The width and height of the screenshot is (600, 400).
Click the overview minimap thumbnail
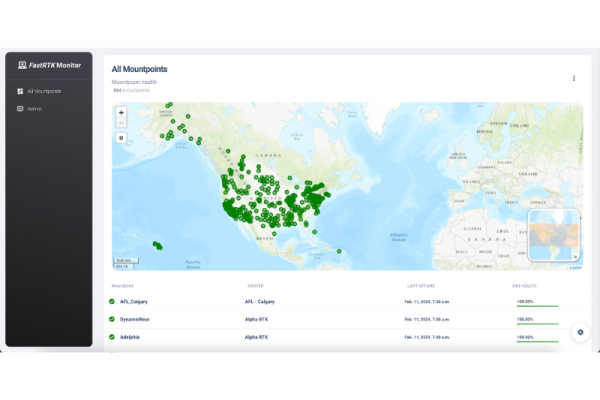tap(554, 235)
